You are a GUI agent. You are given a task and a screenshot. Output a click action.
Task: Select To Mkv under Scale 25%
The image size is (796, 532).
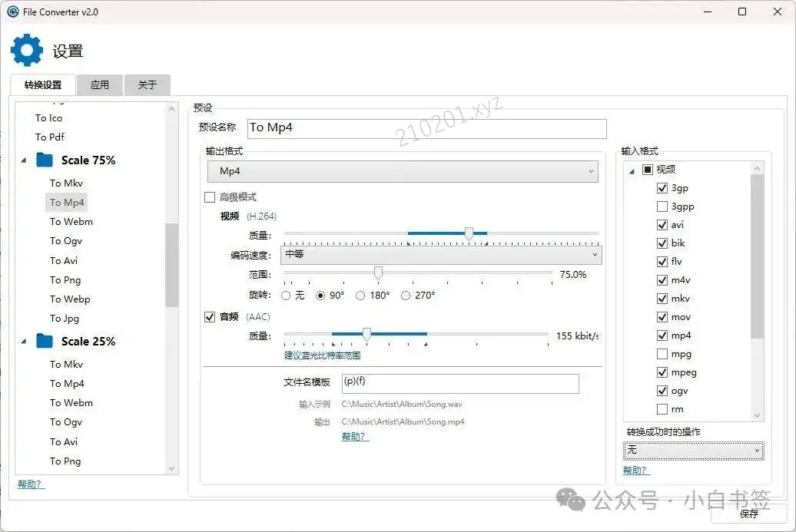(66, 364)
